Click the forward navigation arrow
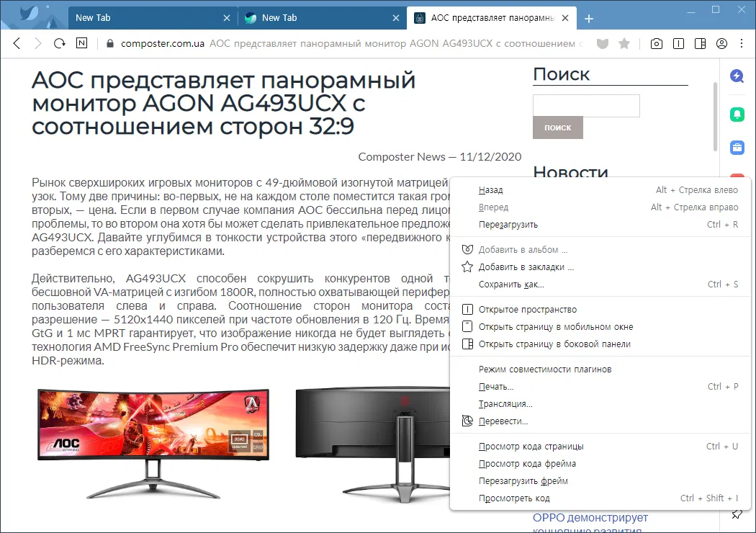This screenshot has width=756, height=533. (38, 43)
